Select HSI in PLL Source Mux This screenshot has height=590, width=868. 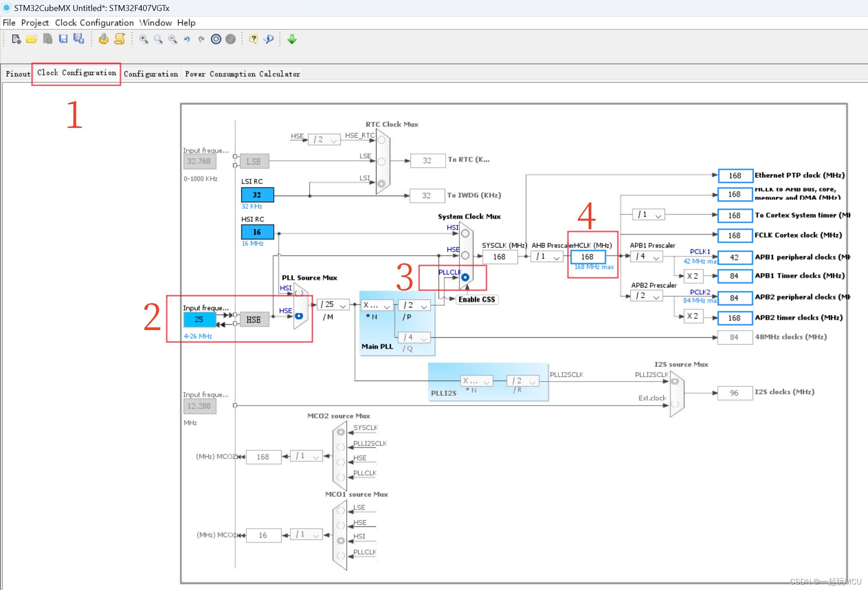[299, 293]
